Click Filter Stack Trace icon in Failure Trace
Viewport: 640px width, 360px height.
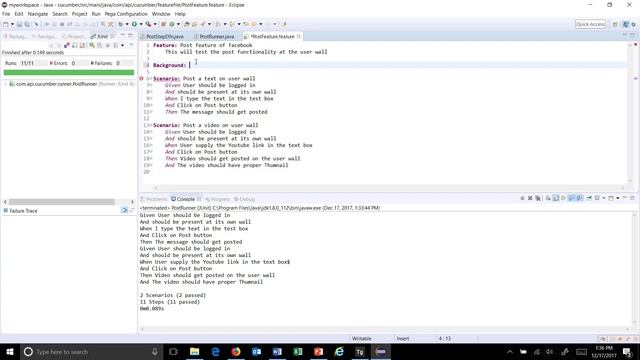pos(124,210)
